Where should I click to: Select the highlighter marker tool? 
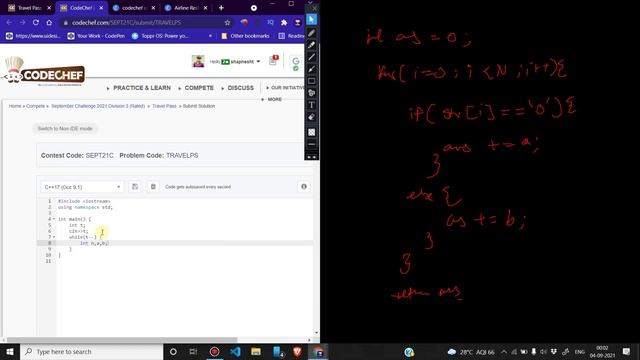point(311,45)
